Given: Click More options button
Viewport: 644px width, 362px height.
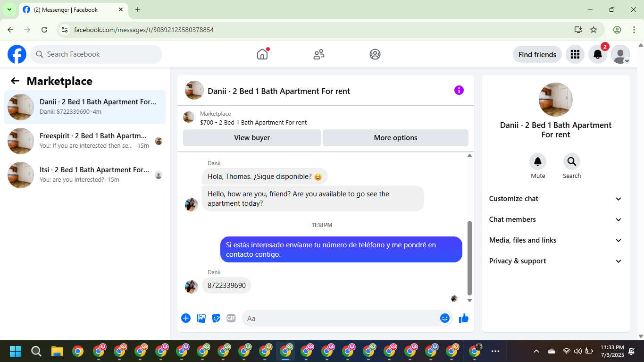Looking at the screenshot, I should [x=395, y=138].
